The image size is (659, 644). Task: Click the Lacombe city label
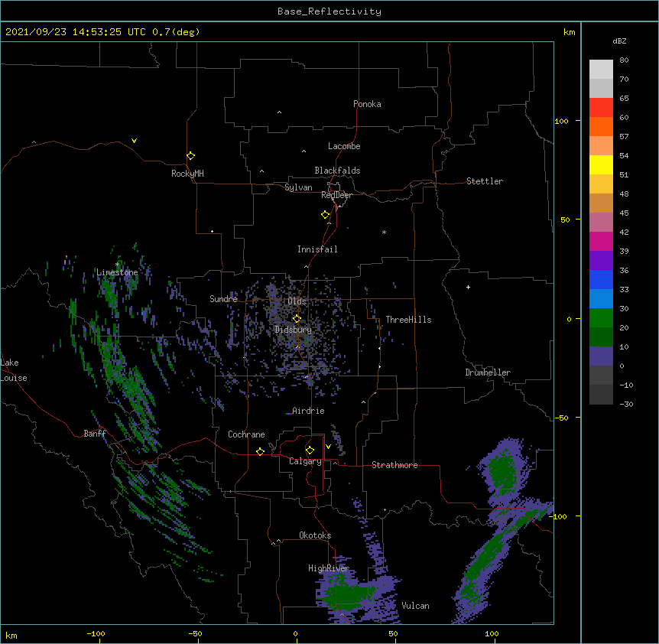344,146
